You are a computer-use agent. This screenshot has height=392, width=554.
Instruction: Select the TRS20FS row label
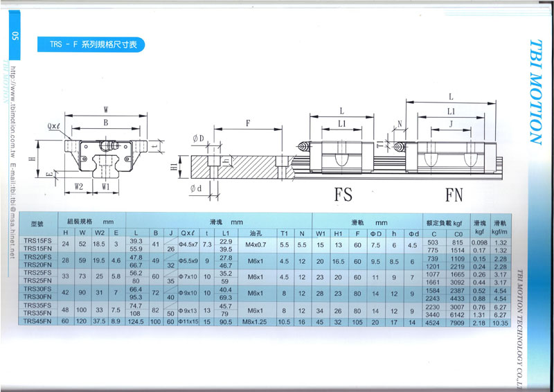click(x=37, y=257)
